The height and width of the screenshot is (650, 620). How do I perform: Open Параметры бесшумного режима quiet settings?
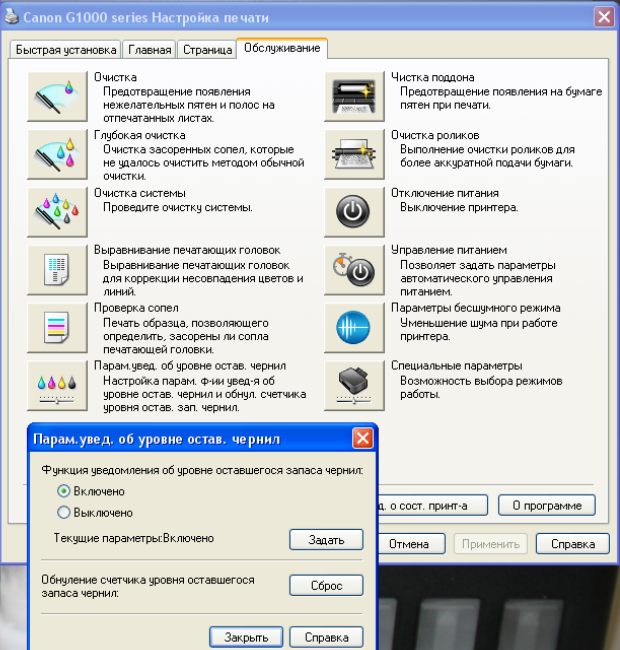tap(354, 327)
